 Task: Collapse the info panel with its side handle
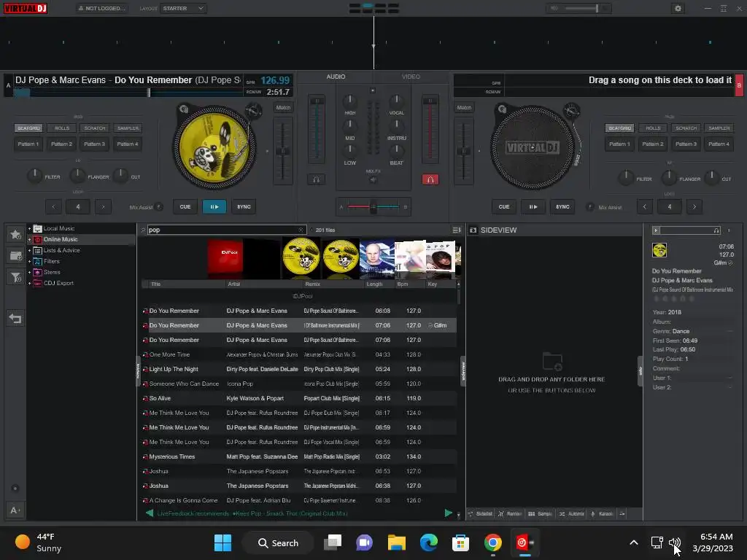640,371
